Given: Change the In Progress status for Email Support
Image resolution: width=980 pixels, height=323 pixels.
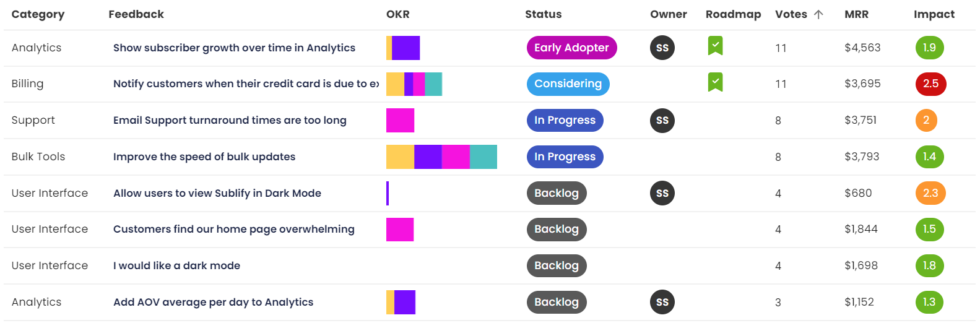Looking at the screenshot, I should tap(565, 121).
